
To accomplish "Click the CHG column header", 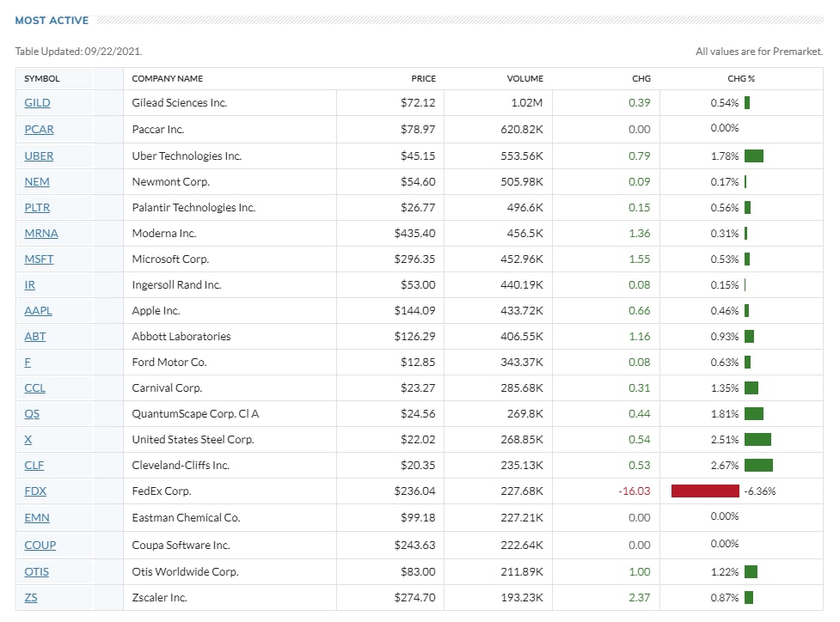I will pos(641,79).
